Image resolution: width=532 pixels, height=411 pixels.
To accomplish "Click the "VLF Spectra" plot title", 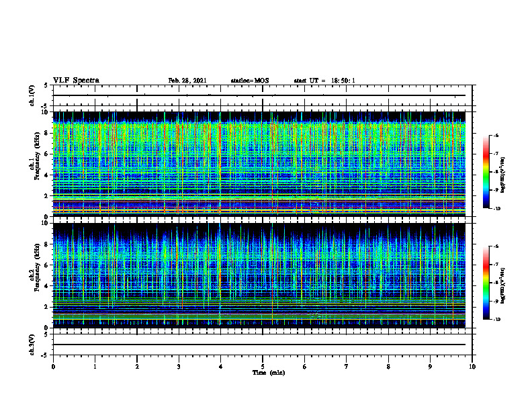I will [x=76, y=81].
